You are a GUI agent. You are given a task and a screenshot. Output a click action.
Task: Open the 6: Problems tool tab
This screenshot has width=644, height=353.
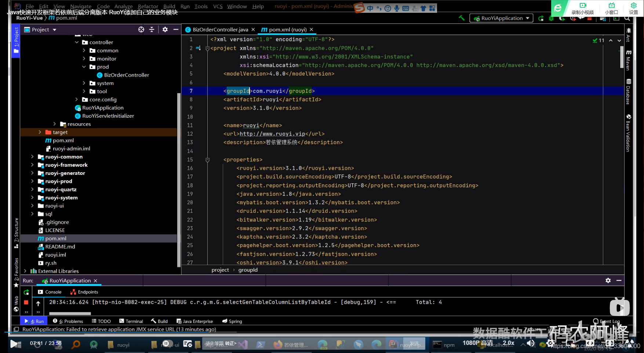click(68, 321)
